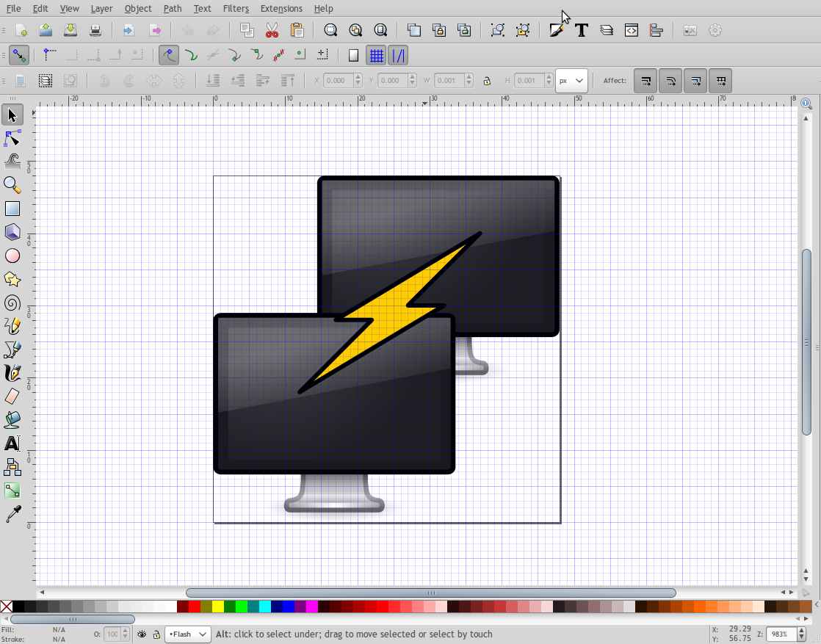Select the Spiral tool
Viewport: 821px width, 644px height.
12,303
